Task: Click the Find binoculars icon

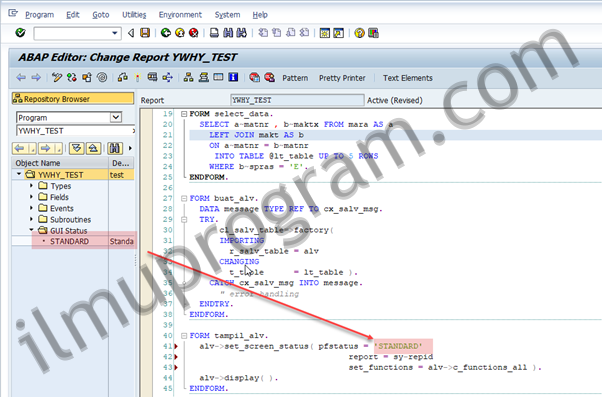Action: [x=228, y=33]
